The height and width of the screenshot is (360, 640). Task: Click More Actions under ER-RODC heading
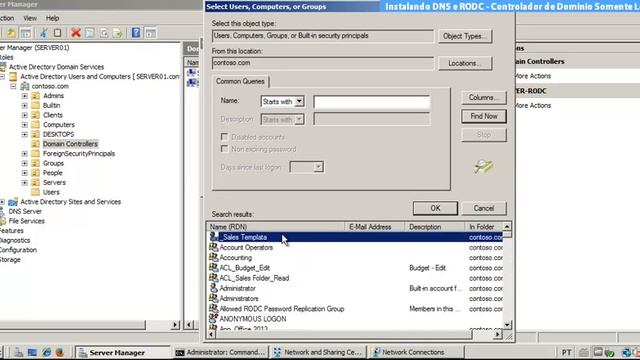pos(532,105)
